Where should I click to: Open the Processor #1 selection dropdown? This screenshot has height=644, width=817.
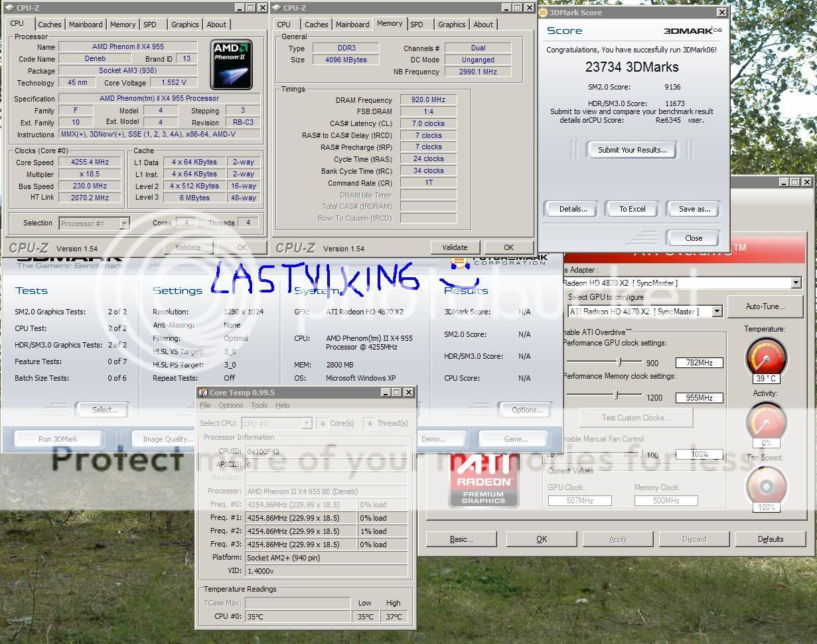(x=121, y=224)
